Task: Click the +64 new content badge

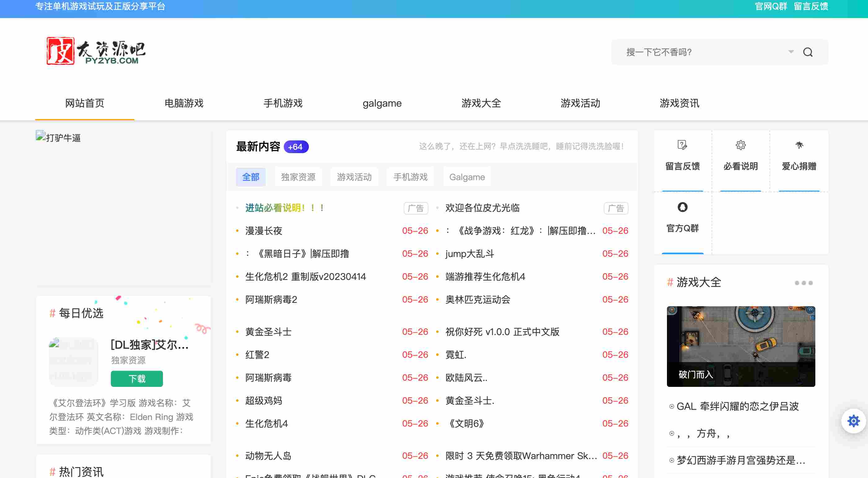Action: pos(296,147)
